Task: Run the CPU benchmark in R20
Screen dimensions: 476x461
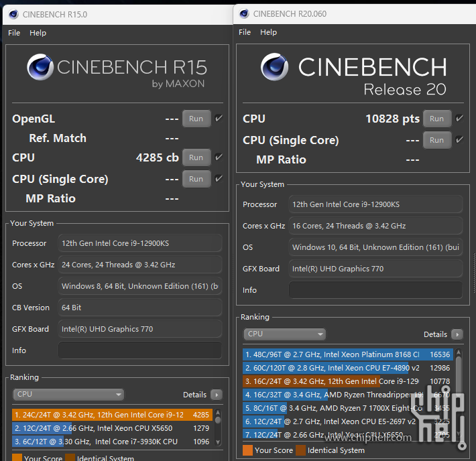Action: click(437, 119)
